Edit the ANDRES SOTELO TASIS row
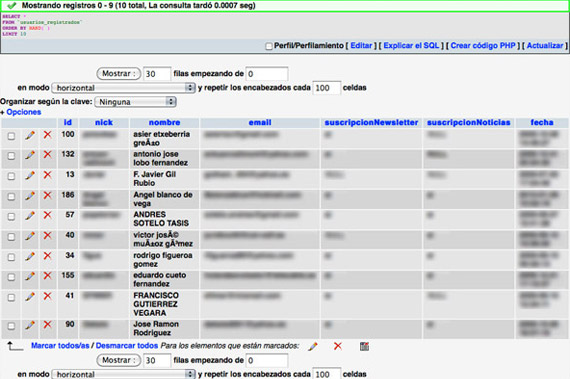The width and height of the screenshot is (570, 379). 30,216
